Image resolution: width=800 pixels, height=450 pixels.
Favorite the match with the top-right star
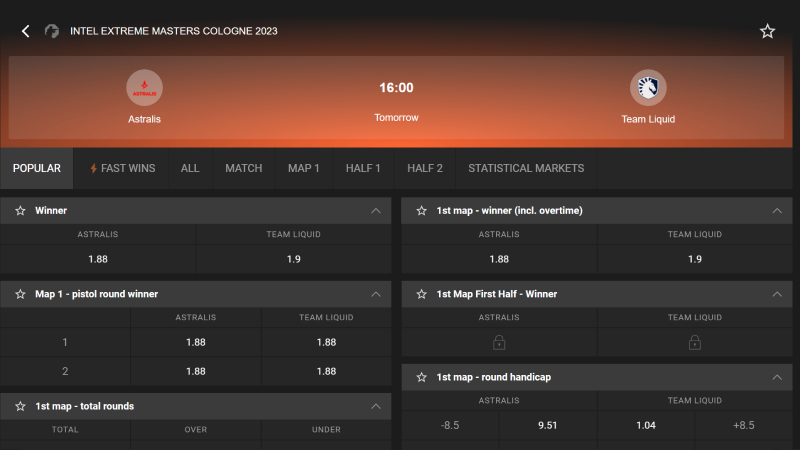click(767, 31)
